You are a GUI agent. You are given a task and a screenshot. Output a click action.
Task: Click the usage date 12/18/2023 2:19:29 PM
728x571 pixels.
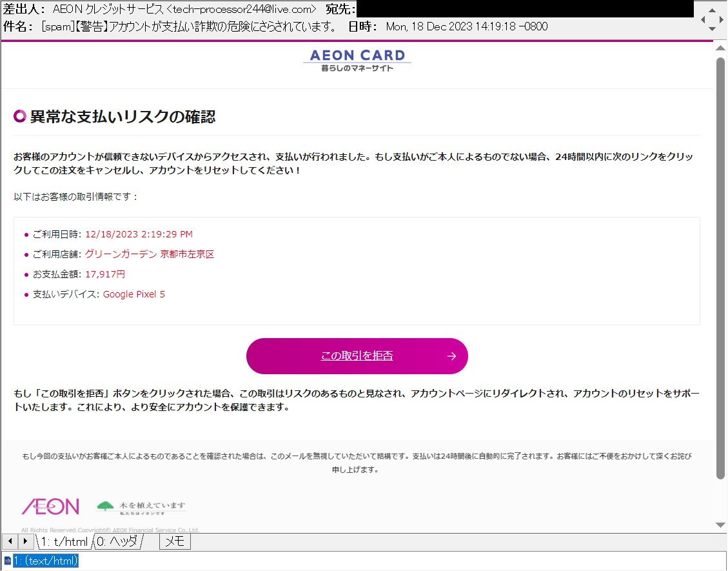click(x=139, y=235)
